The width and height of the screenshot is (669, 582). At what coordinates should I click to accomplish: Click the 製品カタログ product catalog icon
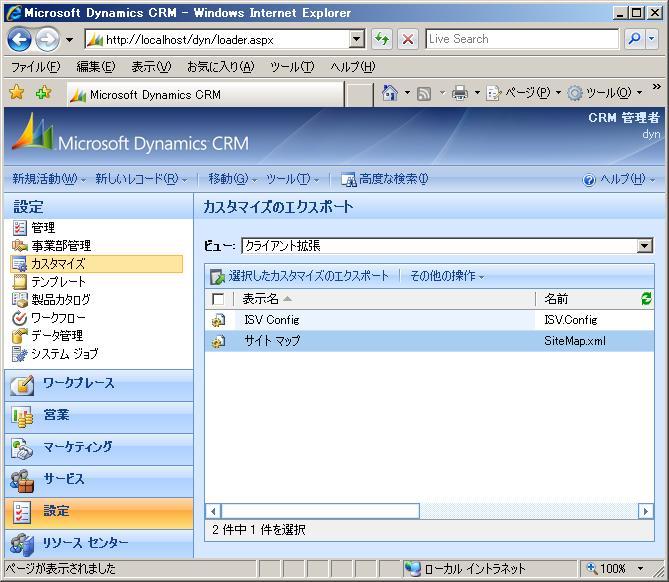[x=20, y=300]
